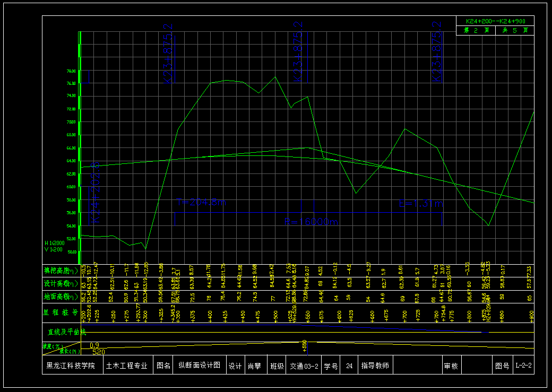Click the 0.9 slope percentage value
The width and height of the screenshot is (552, 392).
pyautogui.click(x=94, y=345)
